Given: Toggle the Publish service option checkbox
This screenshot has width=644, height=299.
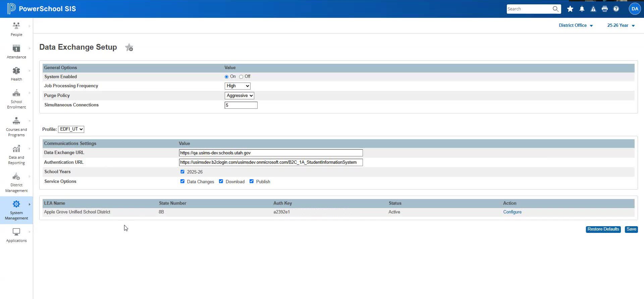Looking at the screenshot, I should pyautogui.click(x=252, y=181).
